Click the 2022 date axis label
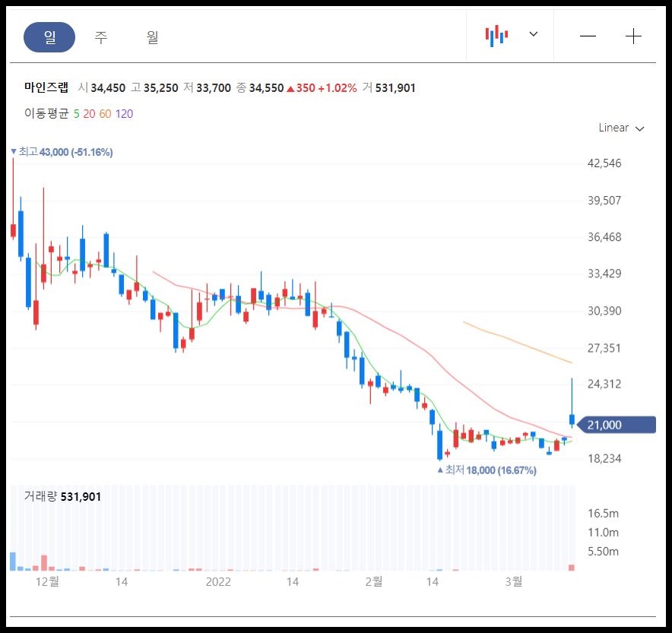The image size is (672, 633). pos(218,581)
